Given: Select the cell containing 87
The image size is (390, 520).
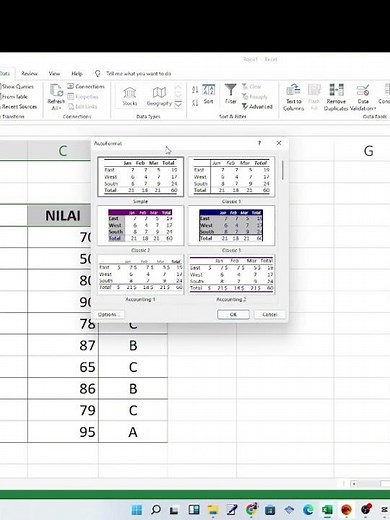Looking at the screenshot, I should coord(63,345).
